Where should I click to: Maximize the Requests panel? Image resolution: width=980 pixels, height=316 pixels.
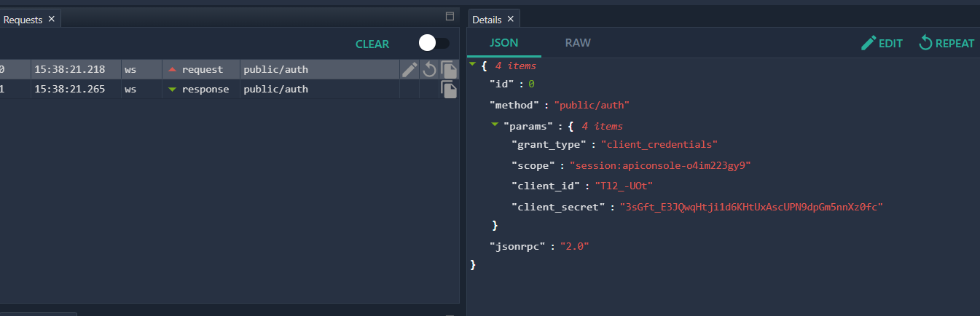click(x=450, y=16)
